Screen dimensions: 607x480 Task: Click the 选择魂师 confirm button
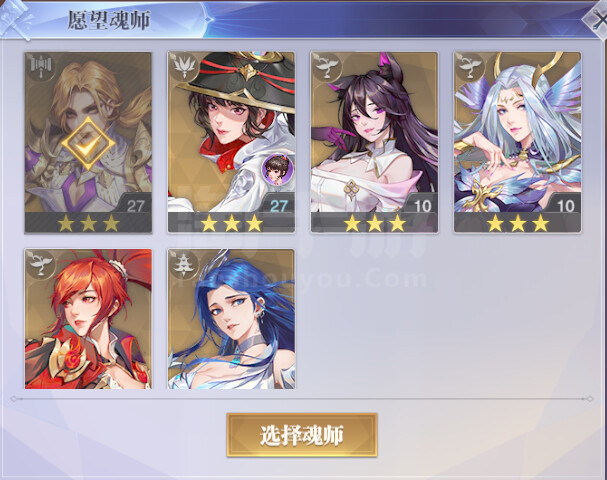302,435
